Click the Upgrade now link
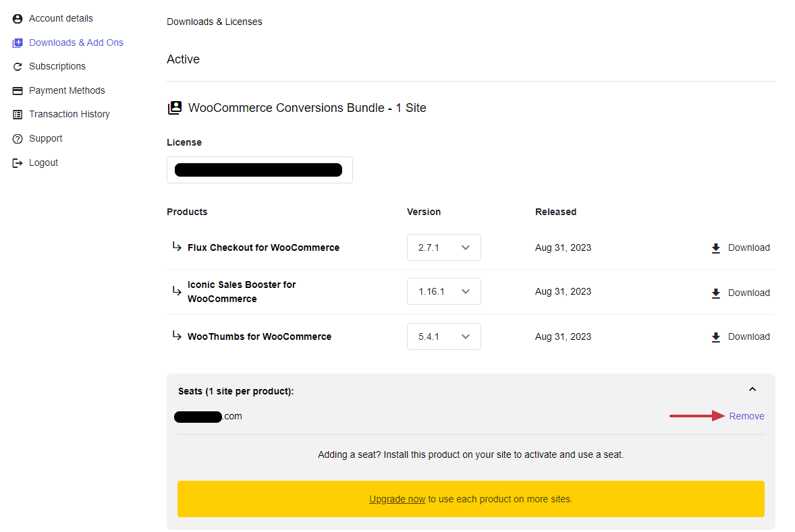The image size is (795, 532). click(397, 500)
